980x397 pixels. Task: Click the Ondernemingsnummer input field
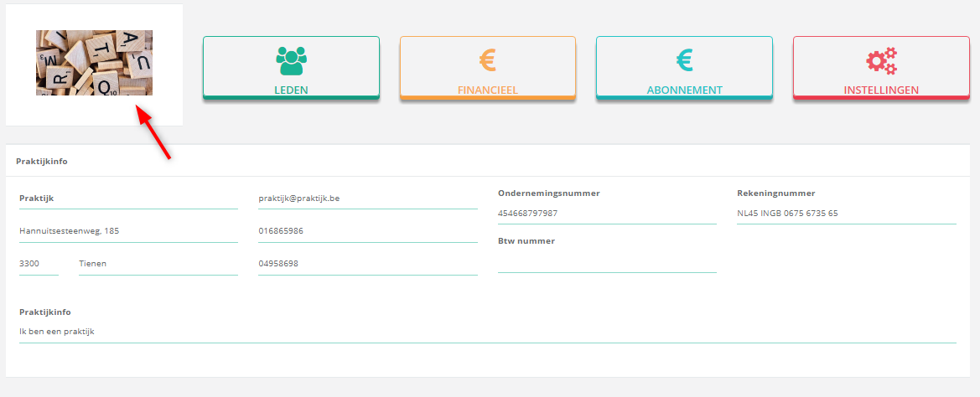pyautogui.click(x=607, y=214)
